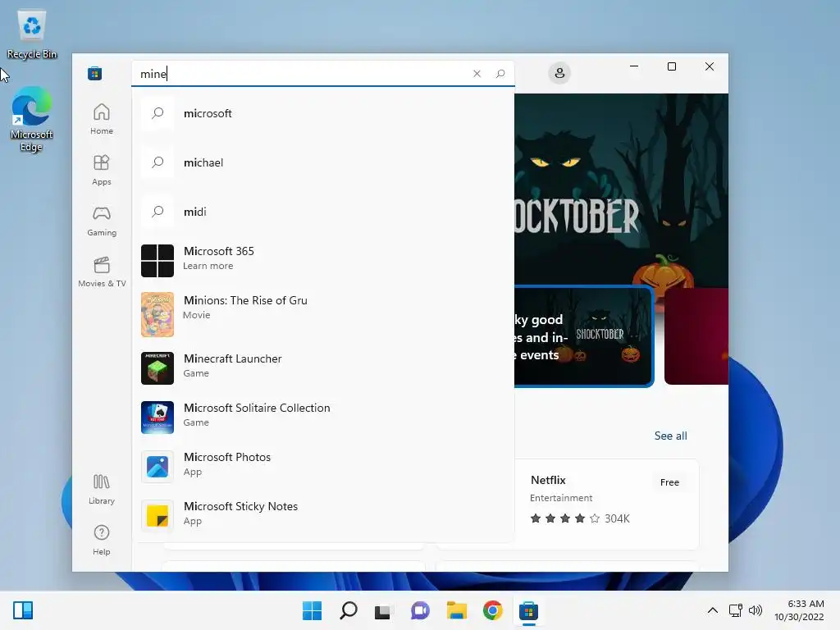Click the Microsoft Store logo icon
The height and width of the screenshot is (630, 840).
[95, 73]
